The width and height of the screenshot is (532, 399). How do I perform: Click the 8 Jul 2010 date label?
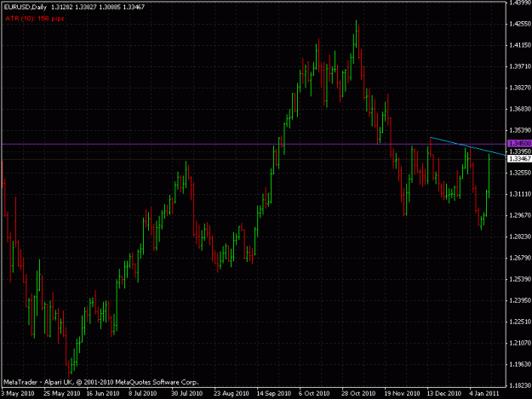pos(142,394)
